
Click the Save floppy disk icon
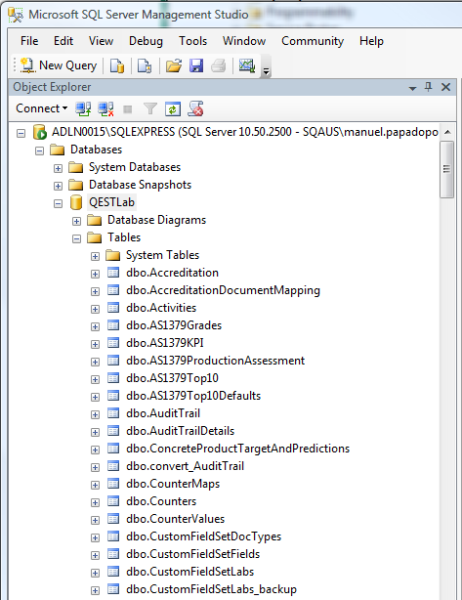click(196, 66)
